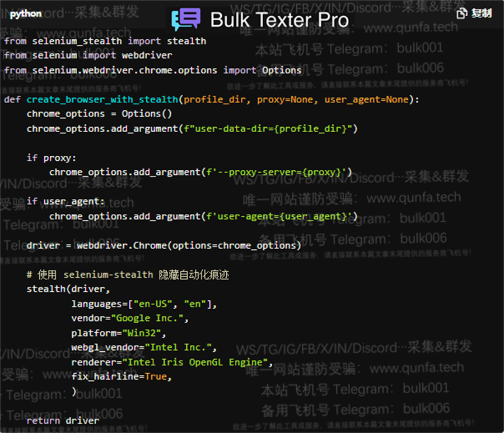This screenshot has width=504, height=433.
Task: Click the user-data-dir add_argument line
Action: (x=192, y=129)
